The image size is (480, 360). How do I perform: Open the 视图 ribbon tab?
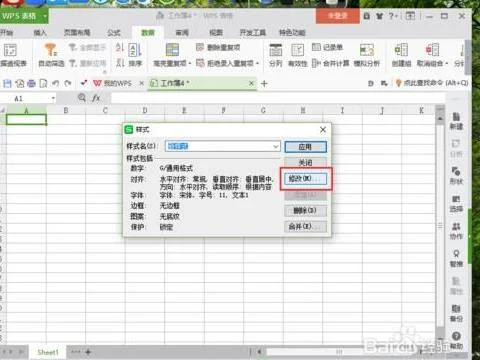(x=216, y=33)
